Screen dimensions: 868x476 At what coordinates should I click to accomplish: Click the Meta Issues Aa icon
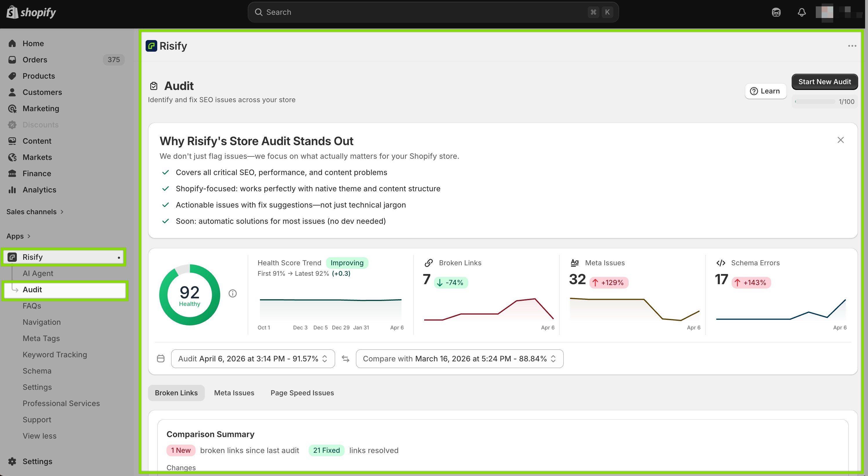coord(574,263)
